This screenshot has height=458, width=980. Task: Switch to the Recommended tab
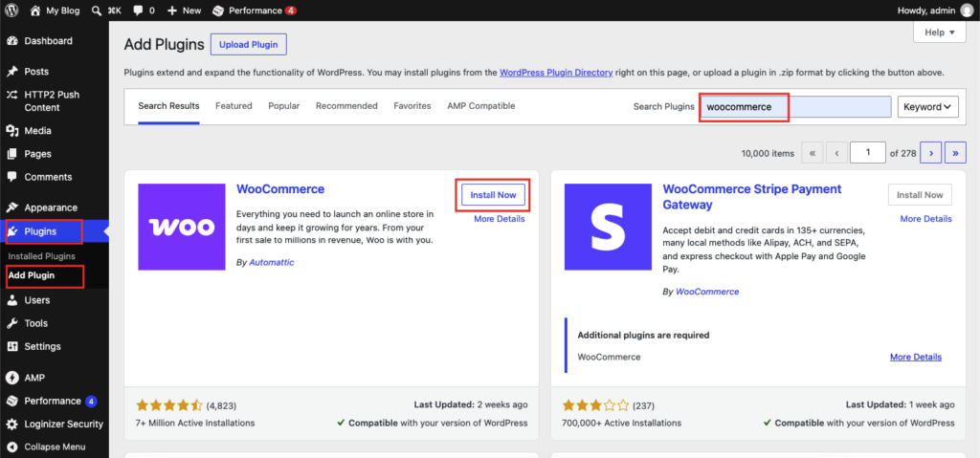tap(346, 106)
